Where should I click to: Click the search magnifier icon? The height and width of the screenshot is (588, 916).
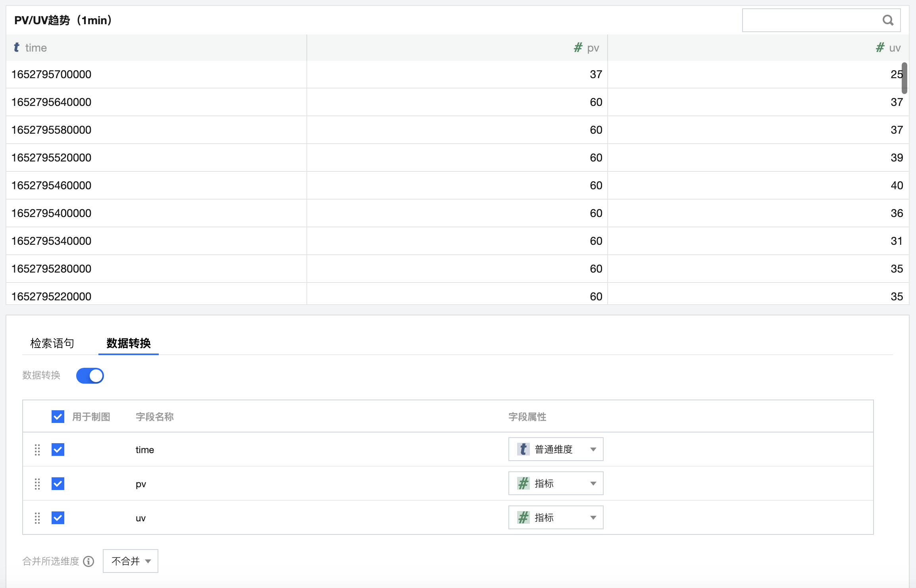coord(888,20)
